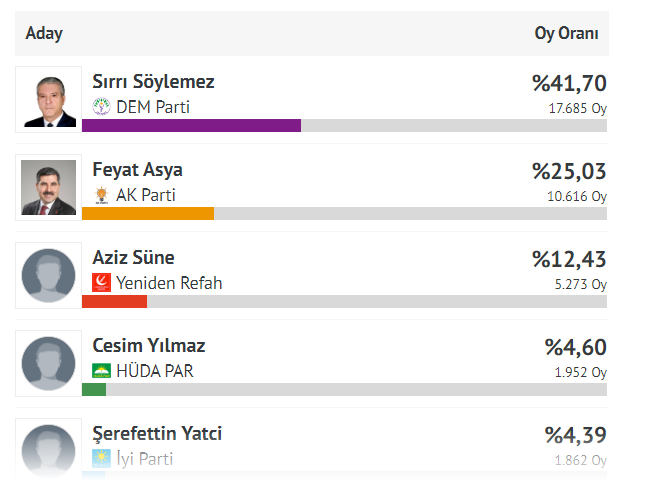The image size is (649, 485).
Task: Click the red Yeniden Refah vote bar
Action: (114, 301)
